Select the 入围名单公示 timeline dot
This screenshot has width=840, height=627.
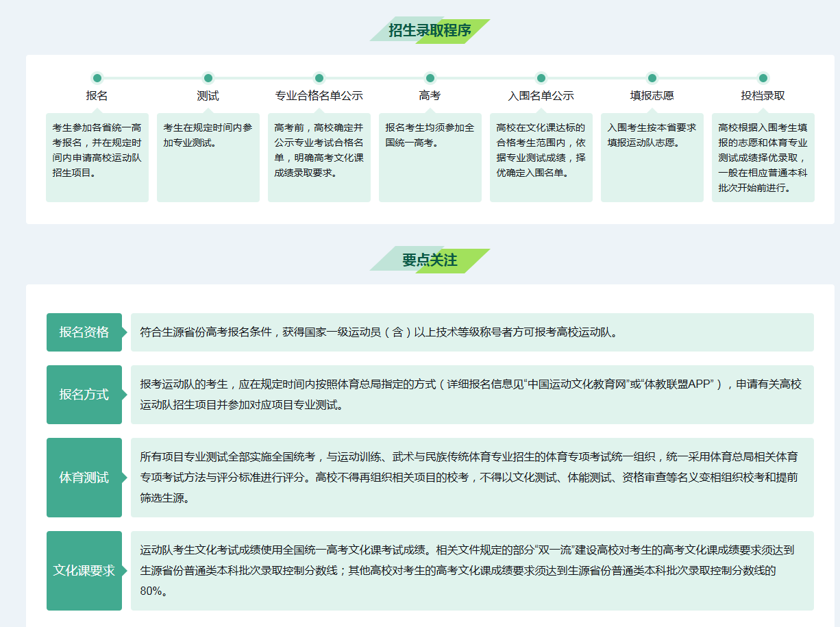tap(541, 78)
